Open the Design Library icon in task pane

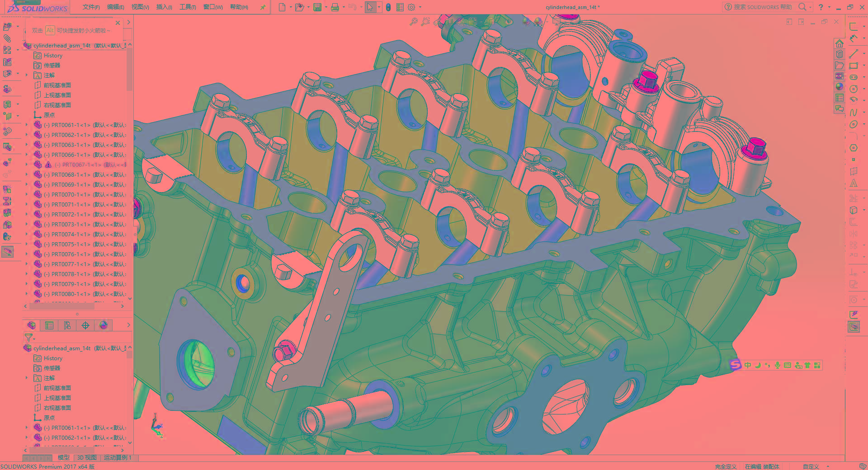(x=840, y=54)
